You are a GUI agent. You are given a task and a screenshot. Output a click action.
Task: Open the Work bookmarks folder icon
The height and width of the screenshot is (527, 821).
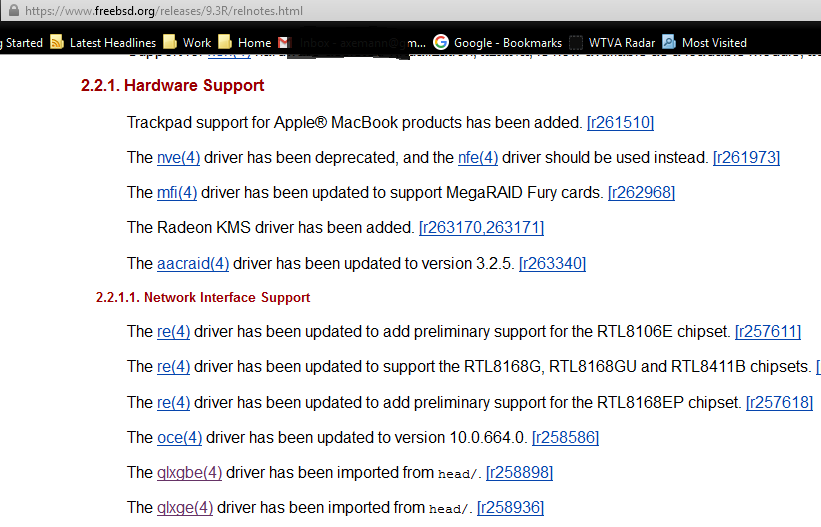pos(170,42)
